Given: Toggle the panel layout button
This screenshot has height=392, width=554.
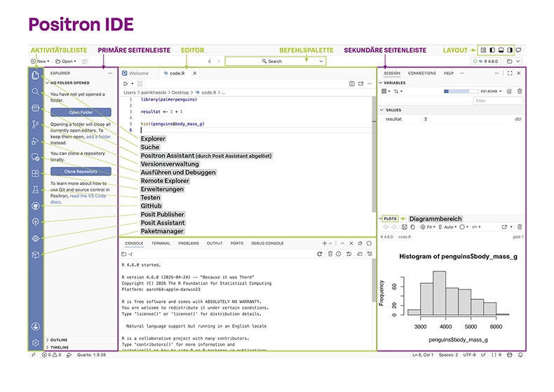Looking at the screenshot, I should (x=501, y=50).
